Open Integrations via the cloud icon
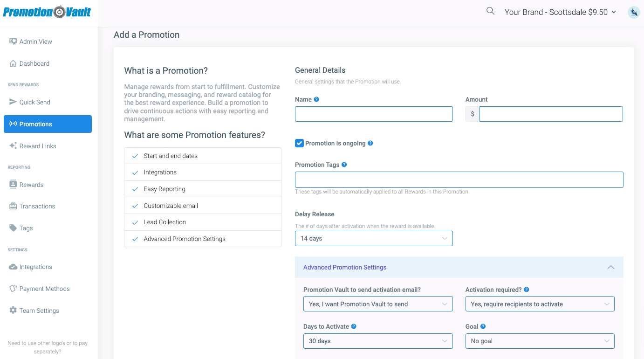This screenshot has height=359, width=644. pos(12,266)
